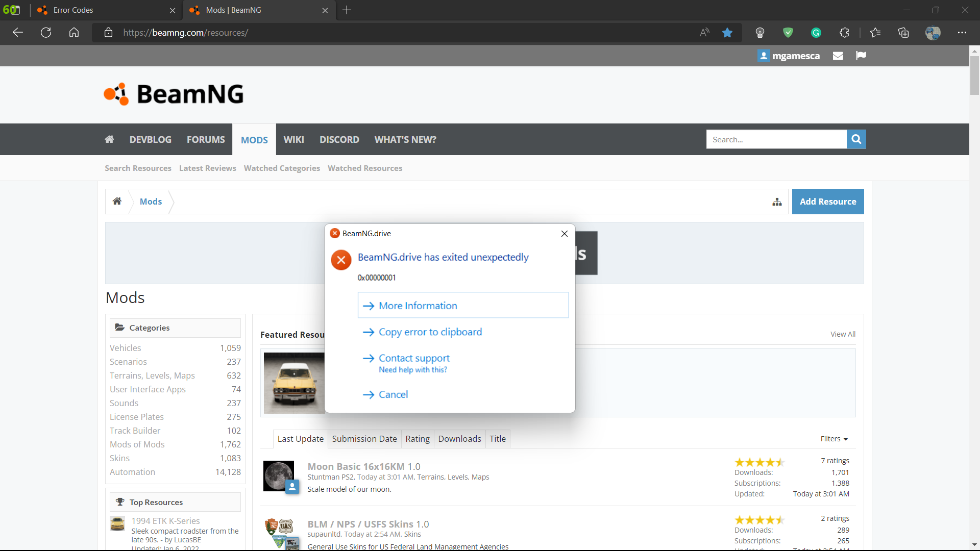Sort by the Downloads tab
This screenshot has height=551, width=980.
(x=459, y=439)
